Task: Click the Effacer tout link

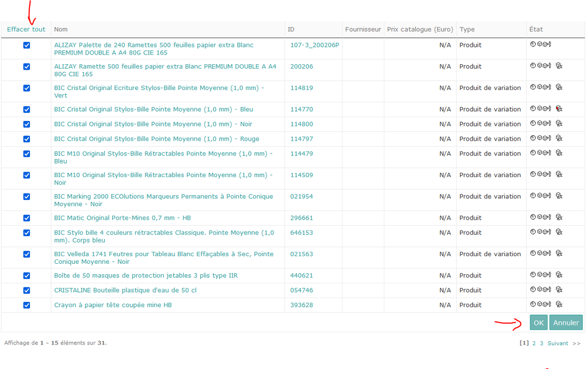Action: (26, 29)
